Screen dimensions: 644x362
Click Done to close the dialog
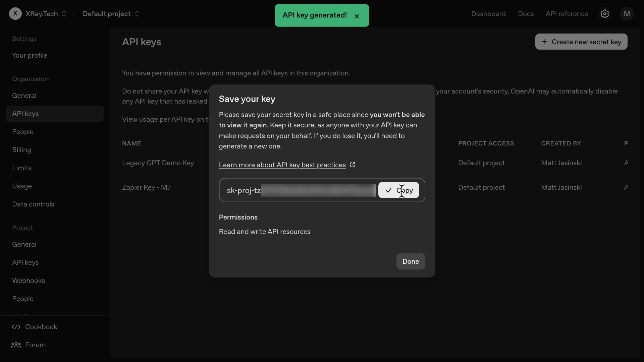[x=410, y=261]
